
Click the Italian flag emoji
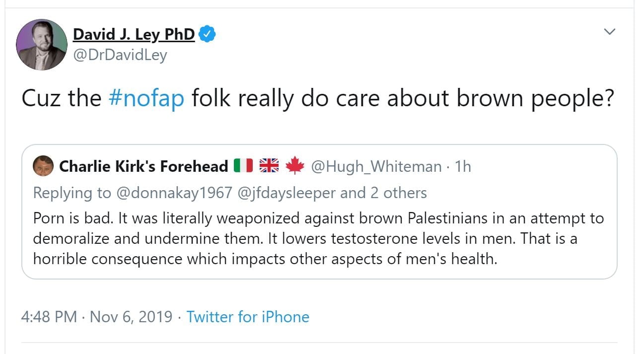pos(243,166)
